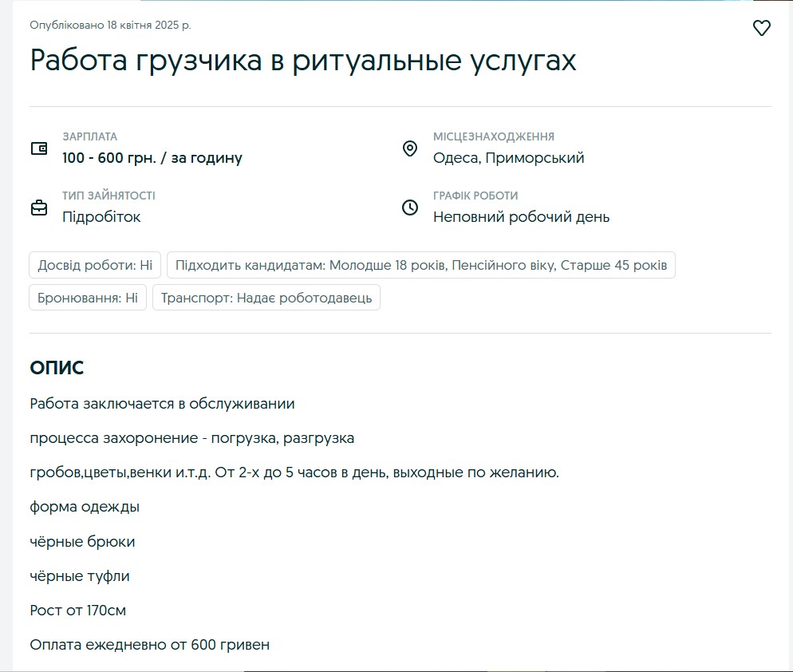The image size is (793, 672).
Task: Click the 'форма одежды' description line
Action: point(85,507)
